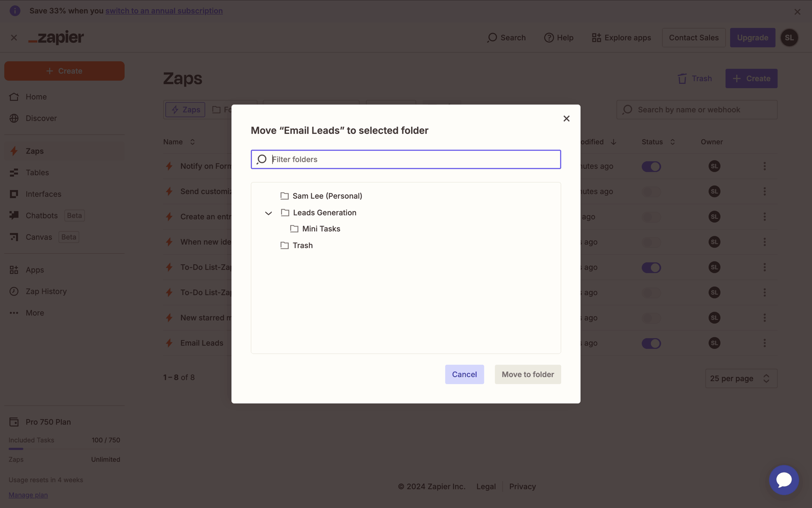
Task: Open Interfaces in sidebar
Action: click(64, 194)
